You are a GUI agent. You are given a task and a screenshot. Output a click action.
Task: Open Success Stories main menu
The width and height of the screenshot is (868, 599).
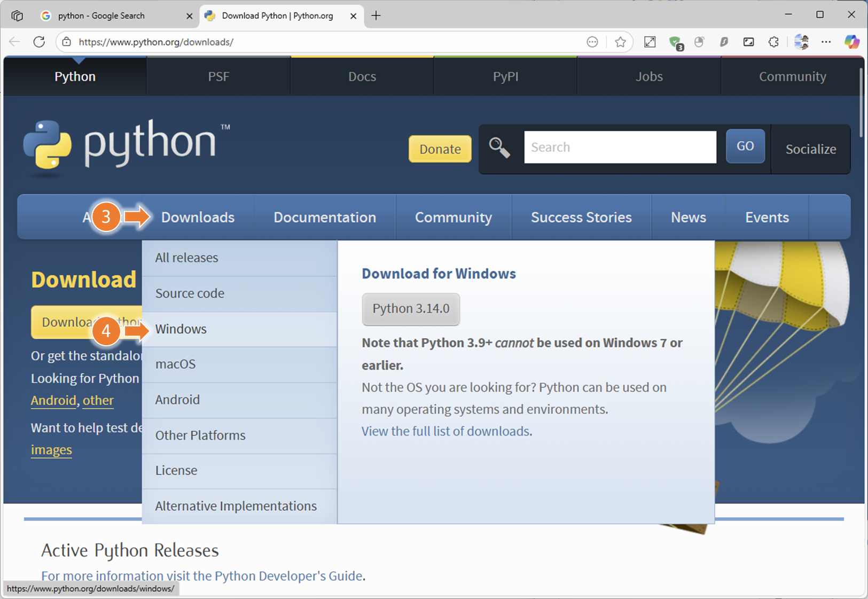[x=581, y=217]
